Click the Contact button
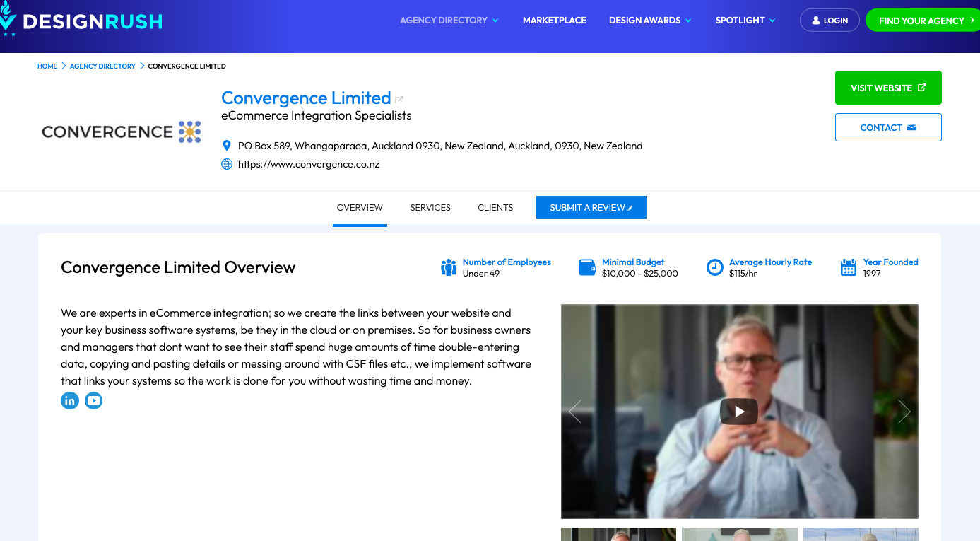980x541 pixels. (888, 127)
